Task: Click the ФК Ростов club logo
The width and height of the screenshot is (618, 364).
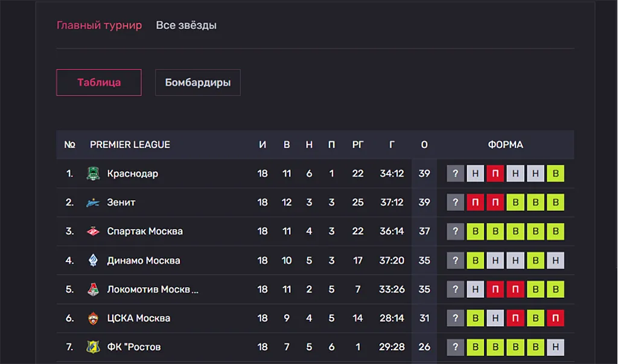Action: click(x=93, y=347)
